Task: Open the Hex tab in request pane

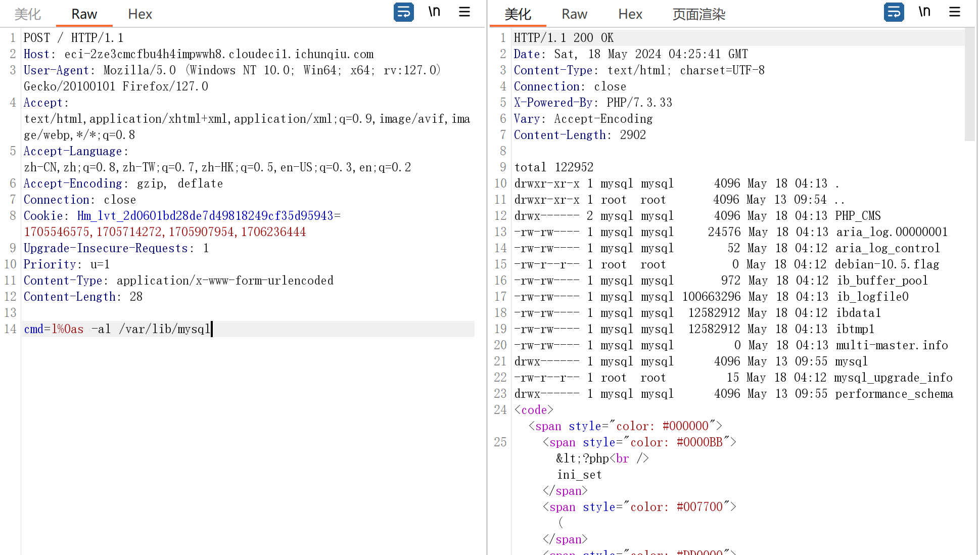Action: point(140,14)
